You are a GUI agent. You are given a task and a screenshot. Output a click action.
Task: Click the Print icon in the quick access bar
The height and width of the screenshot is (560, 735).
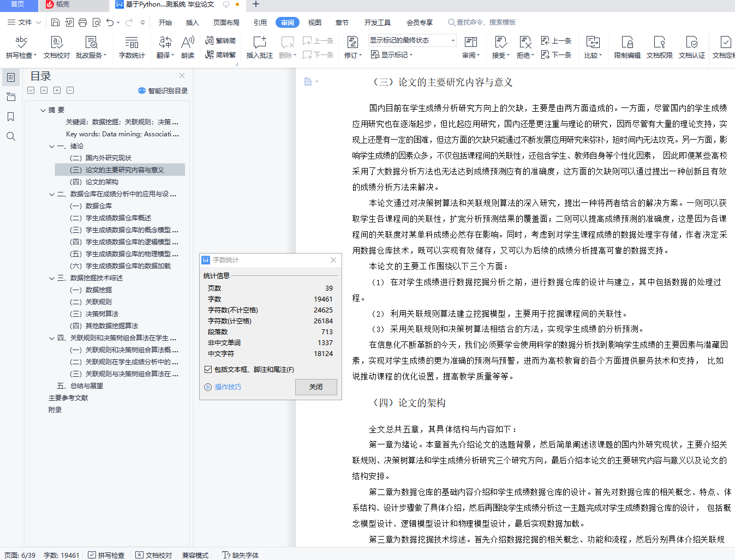(x=82, y=22)
